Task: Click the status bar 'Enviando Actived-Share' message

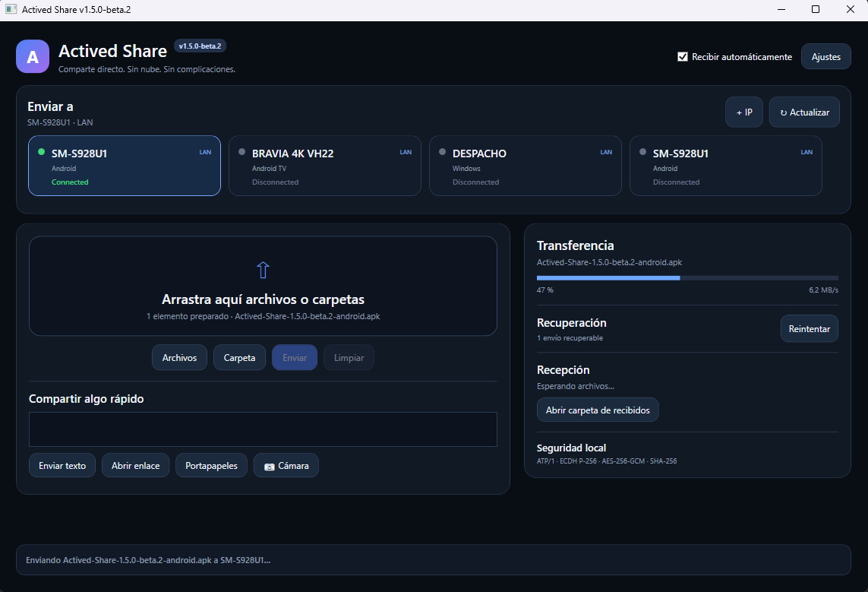Action: 148,560
